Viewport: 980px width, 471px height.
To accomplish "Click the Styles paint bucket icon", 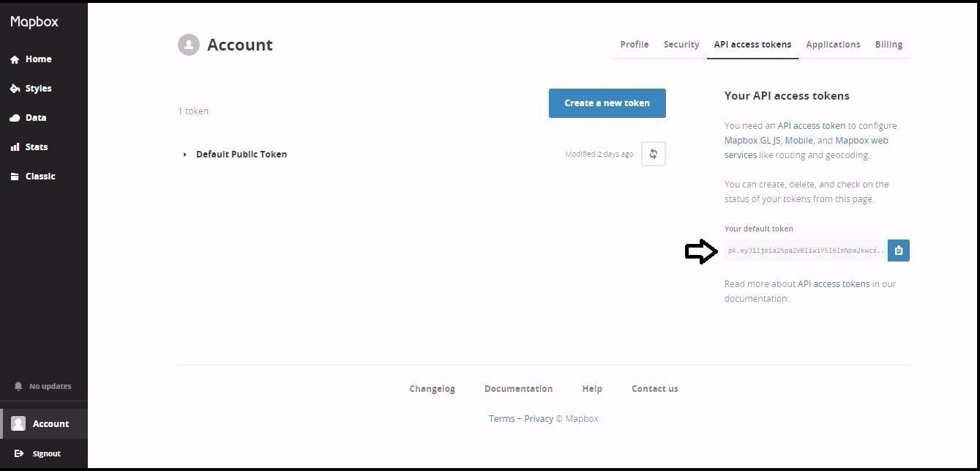I will click(15, 89).
